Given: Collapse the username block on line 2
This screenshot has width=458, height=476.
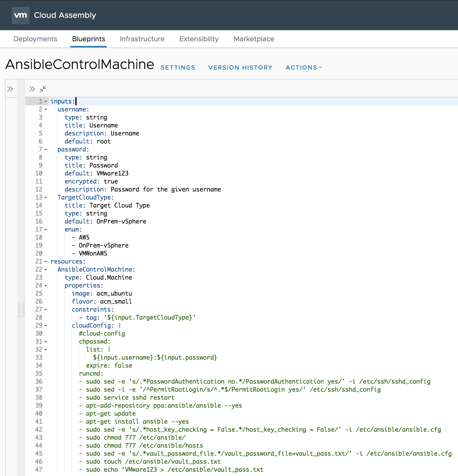Looking at the screenshot, I should 46,110.
